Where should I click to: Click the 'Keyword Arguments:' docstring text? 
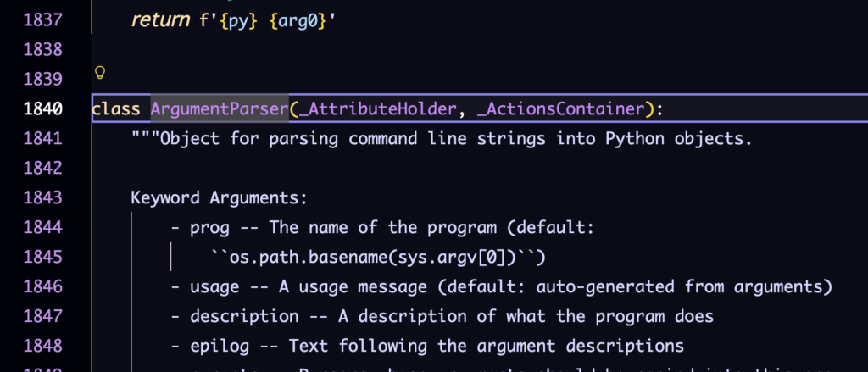tap(219, 197)
